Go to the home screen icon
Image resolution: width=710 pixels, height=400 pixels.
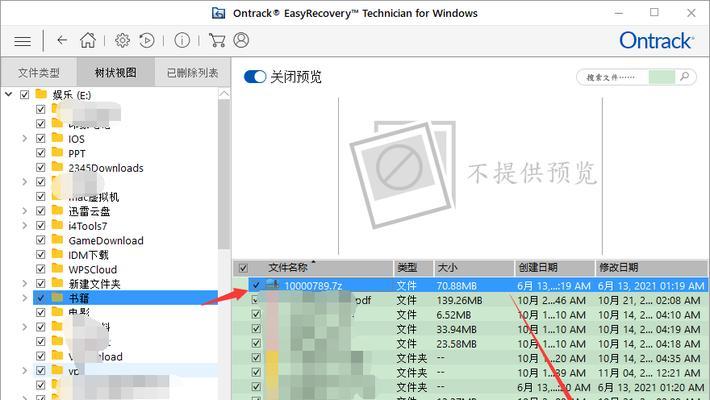click(x=88, y=40)
